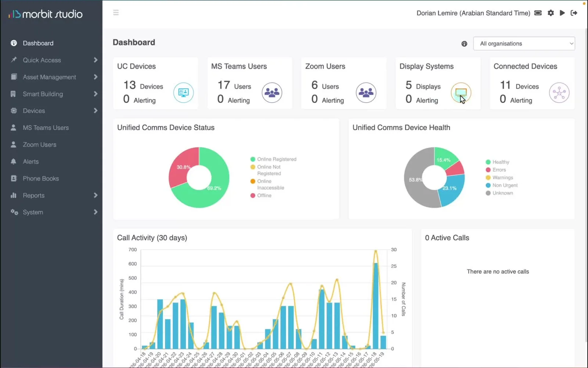This screenshot has width=588, height=368.
Task: Click the Alerts bell icon in sidebar
Action: [x=14, y=162]
